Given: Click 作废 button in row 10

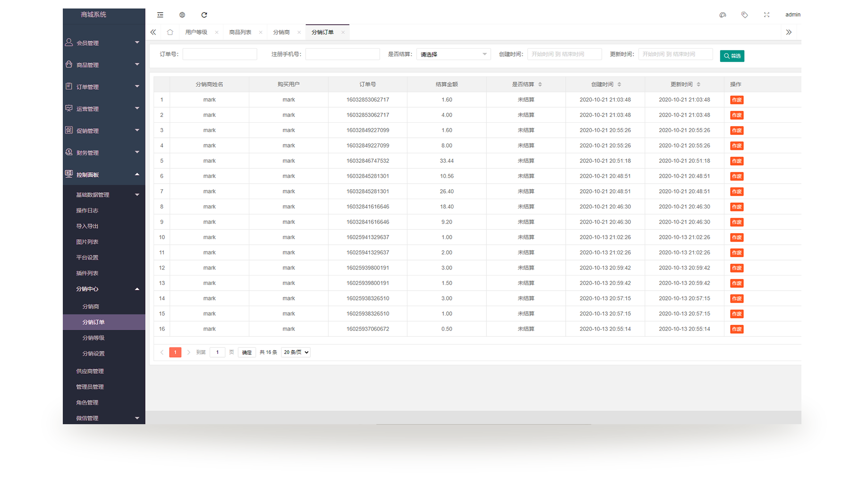Looking at the screenshot, I should (x=737, y=237).
